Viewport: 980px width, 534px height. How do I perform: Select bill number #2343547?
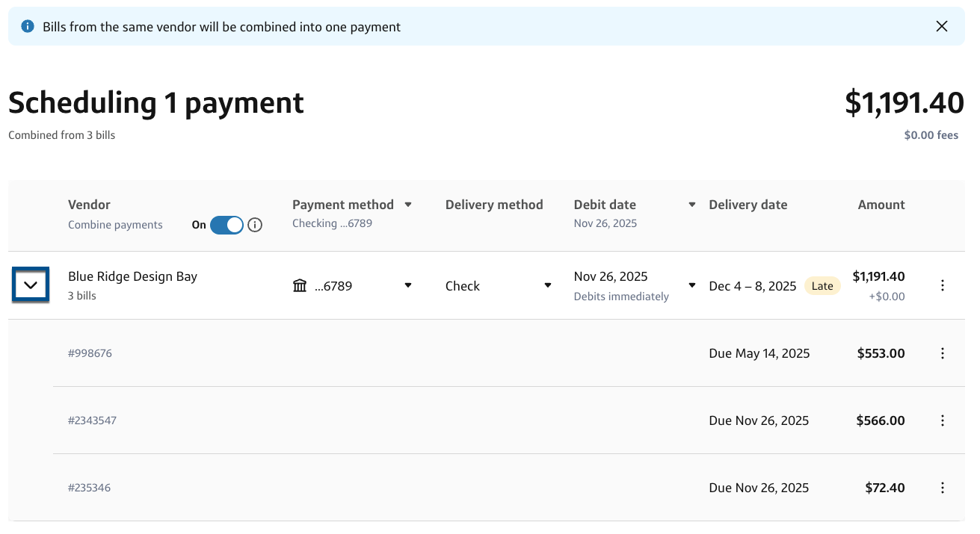[x=92, y=420]
